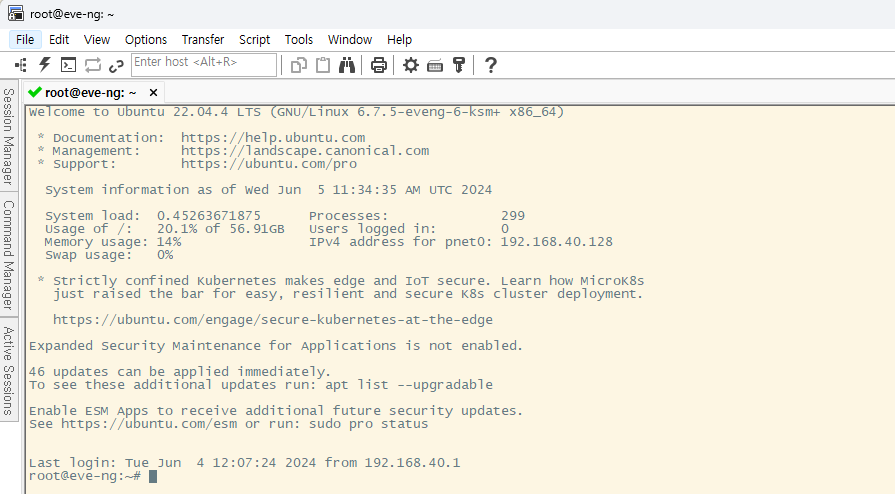
Task: Click the '46 updates can be applied' line
Action: tap(180, 372)
